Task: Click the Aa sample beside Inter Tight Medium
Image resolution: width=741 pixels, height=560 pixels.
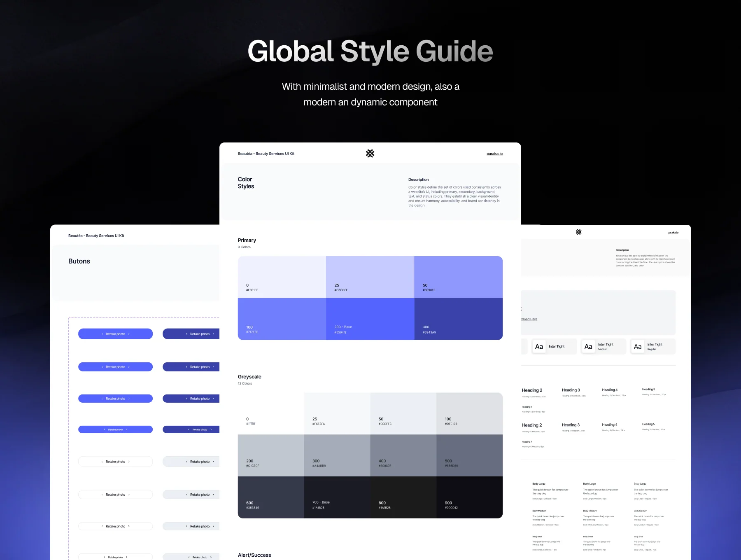Action: point(588,347)
